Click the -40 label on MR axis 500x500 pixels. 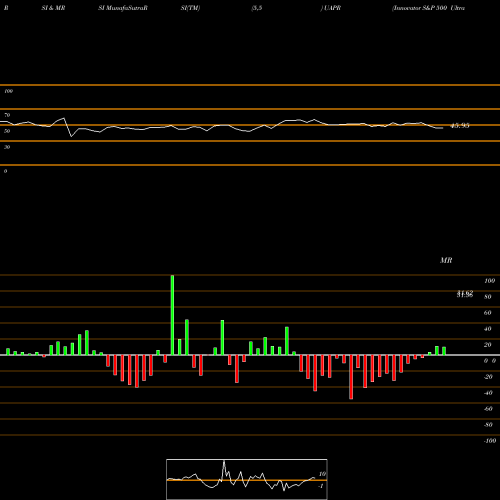click(x=488, y=393)
